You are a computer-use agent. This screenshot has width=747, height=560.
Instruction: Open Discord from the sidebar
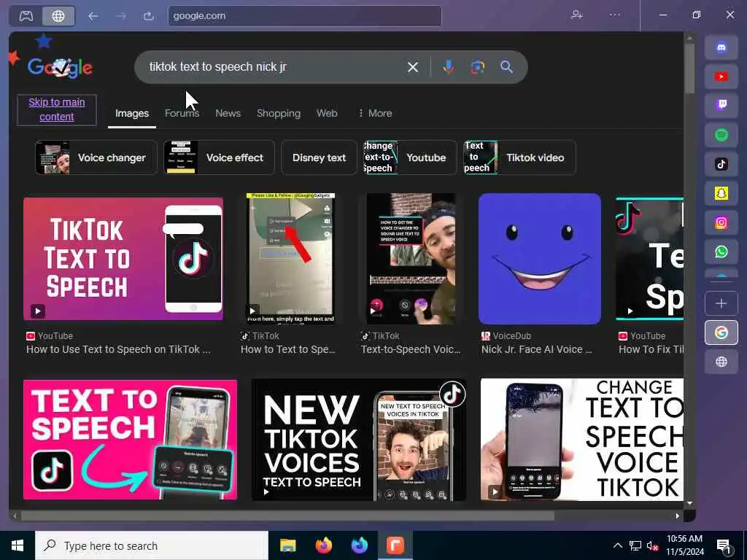point(721,47)
